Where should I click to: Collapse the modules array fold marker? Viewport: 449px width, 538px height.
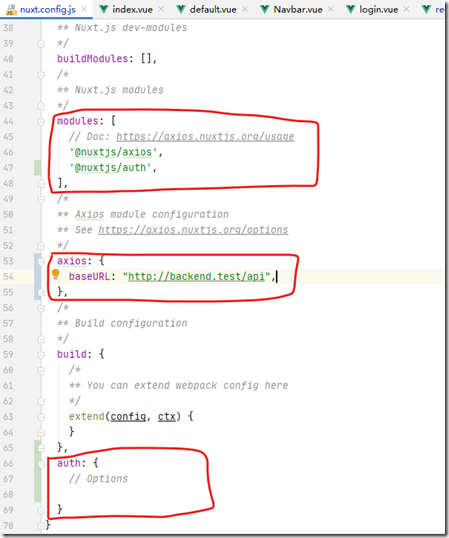click(x=41, y=121)
